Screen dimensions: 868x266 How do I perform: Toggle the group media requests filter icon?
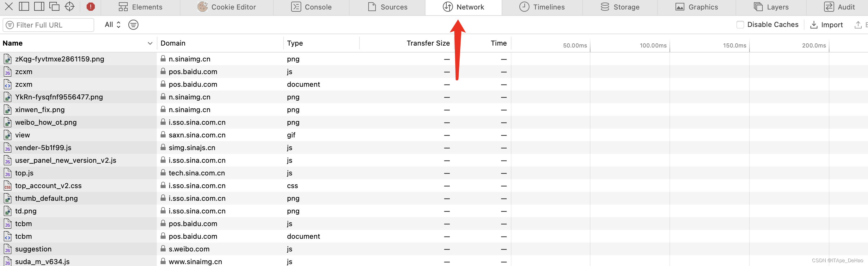pos(133,25)
